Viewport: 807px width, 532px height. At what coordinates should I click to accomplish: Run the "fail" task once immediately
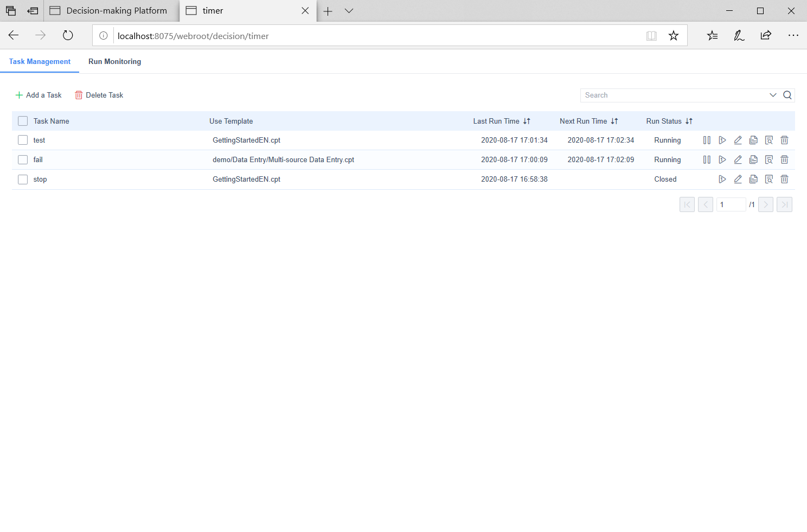[x=722, y=159]
